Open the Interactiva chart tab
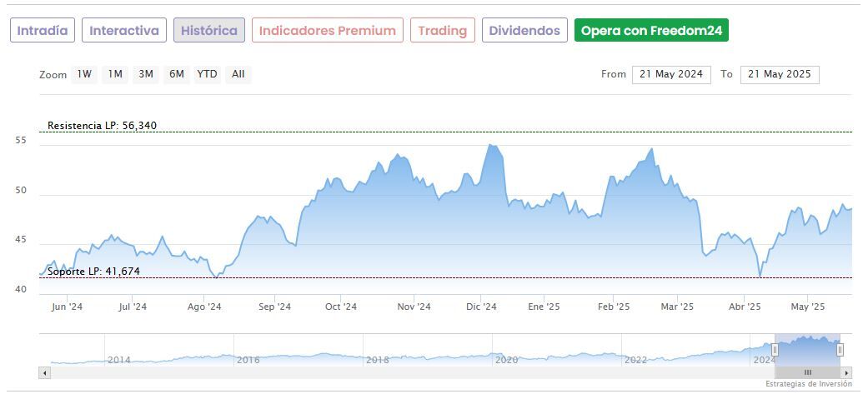868x399 pixels. 124,31
